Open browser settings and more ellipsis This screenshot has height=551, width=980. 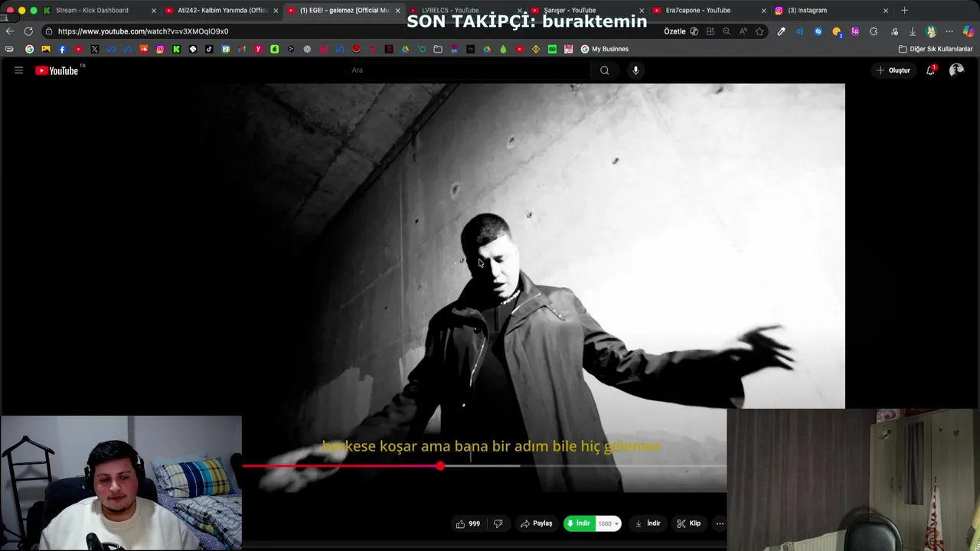[x=949, y=31]
